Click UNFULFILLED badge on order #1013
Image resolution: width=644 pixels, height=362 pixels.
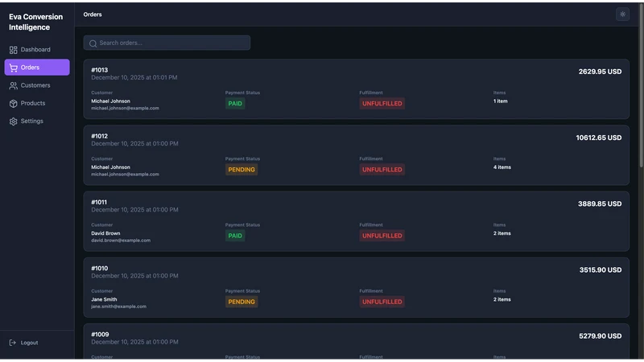click(382, 104)
